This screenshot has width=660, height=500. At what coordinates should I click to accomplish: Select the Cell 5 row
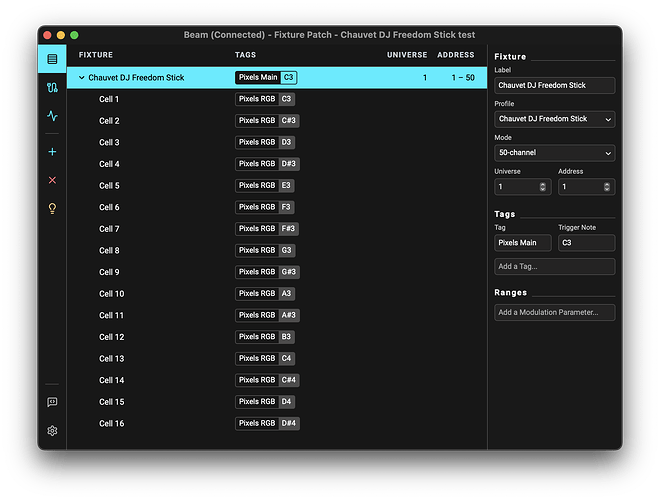click(x=109, y=186)
